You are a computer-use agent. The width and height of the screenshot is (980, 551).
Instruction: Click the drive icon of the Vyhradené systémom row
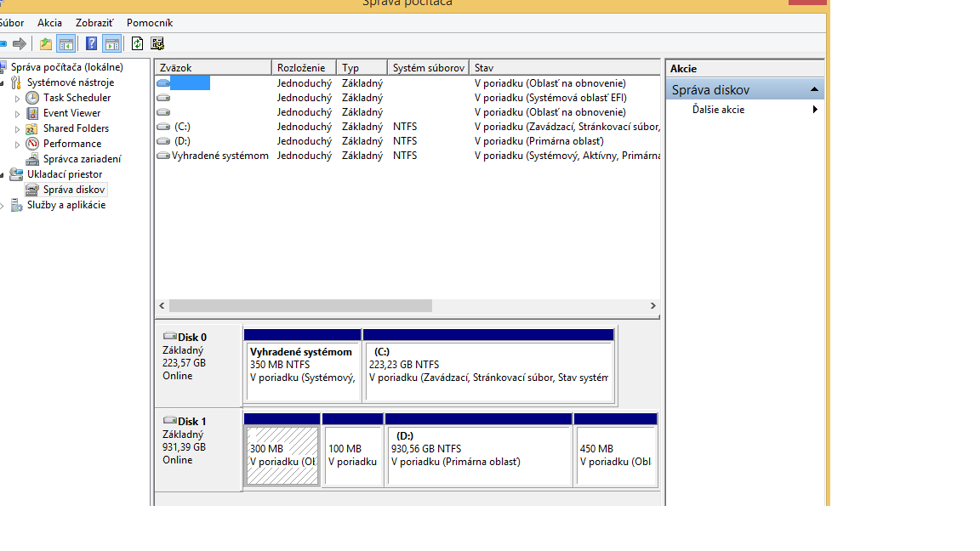click(x=163, y=156)
